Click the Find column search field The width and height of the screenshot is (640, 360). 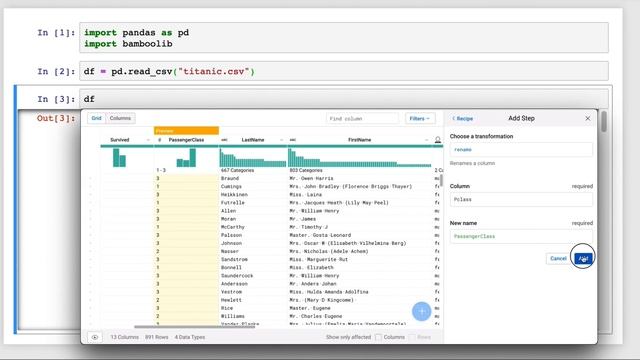tap(362, 119)
